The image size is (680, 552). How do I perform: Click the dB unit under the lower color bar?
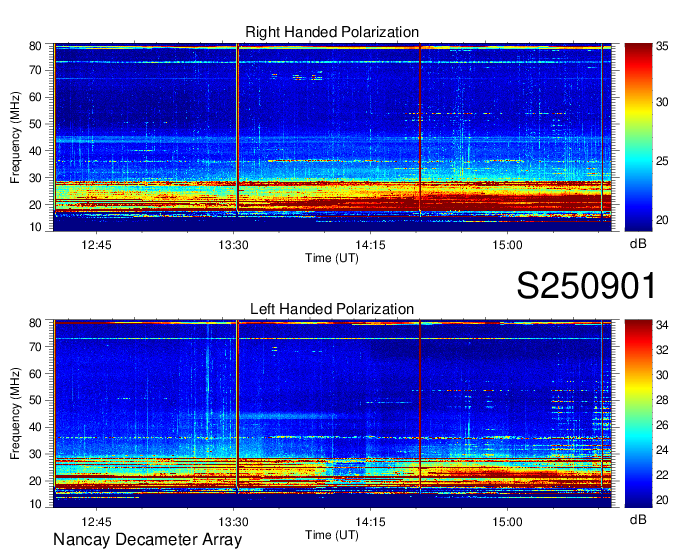pos(638,520)
